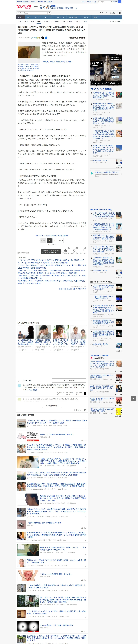Open the 有料 tab
138x644 pixels.
pos(95,17)
